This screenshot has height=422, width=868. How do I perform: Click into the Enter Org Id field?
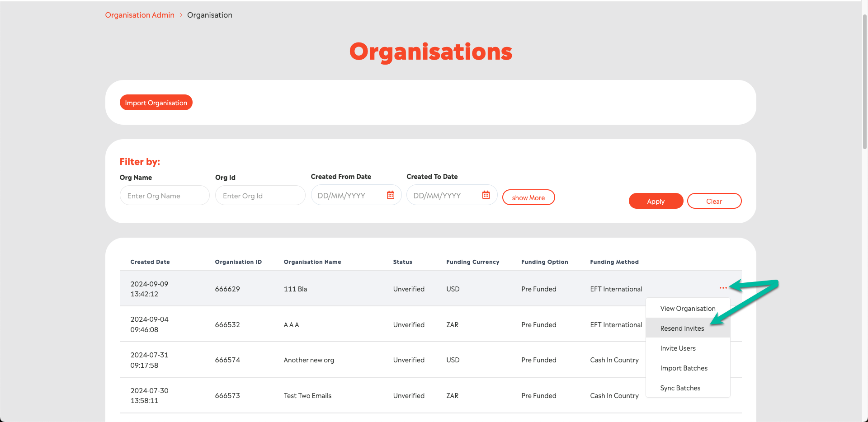point(260,196)
